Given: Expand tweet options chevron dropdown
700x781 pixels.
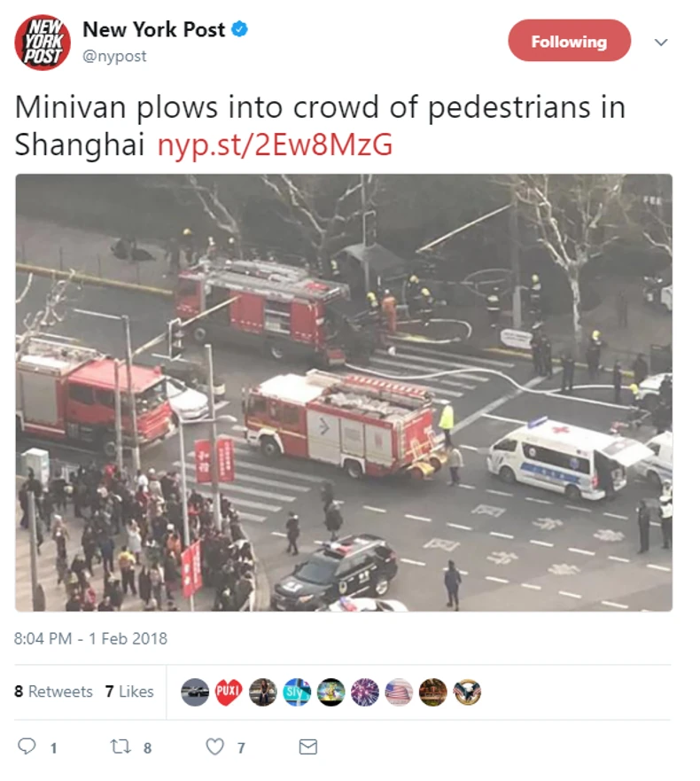Looking at the screenshot, I should click(x=661, y=43).
